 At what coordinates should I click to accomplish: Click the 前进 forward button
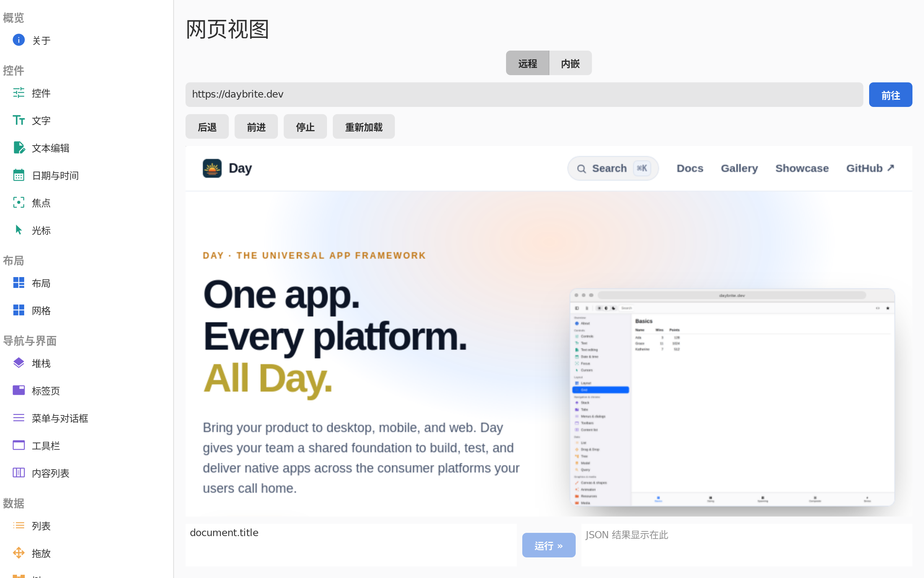coord(256,126)
